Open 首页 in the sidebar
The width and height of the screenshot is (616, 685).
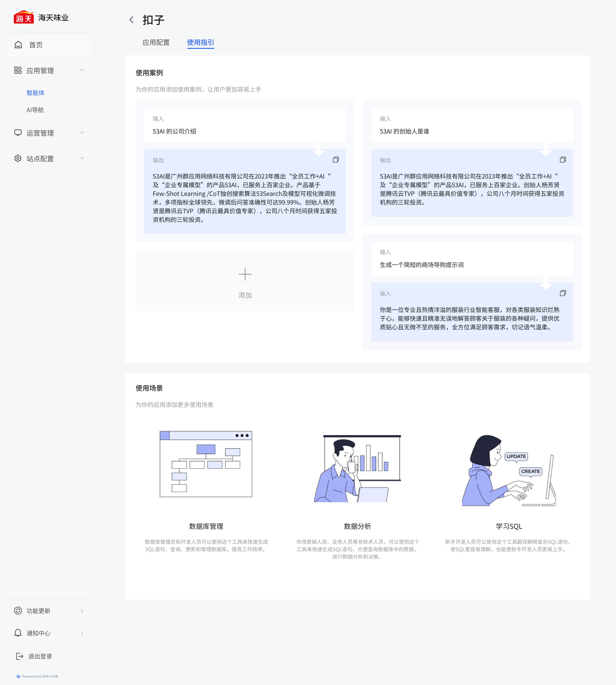[49, 45]
